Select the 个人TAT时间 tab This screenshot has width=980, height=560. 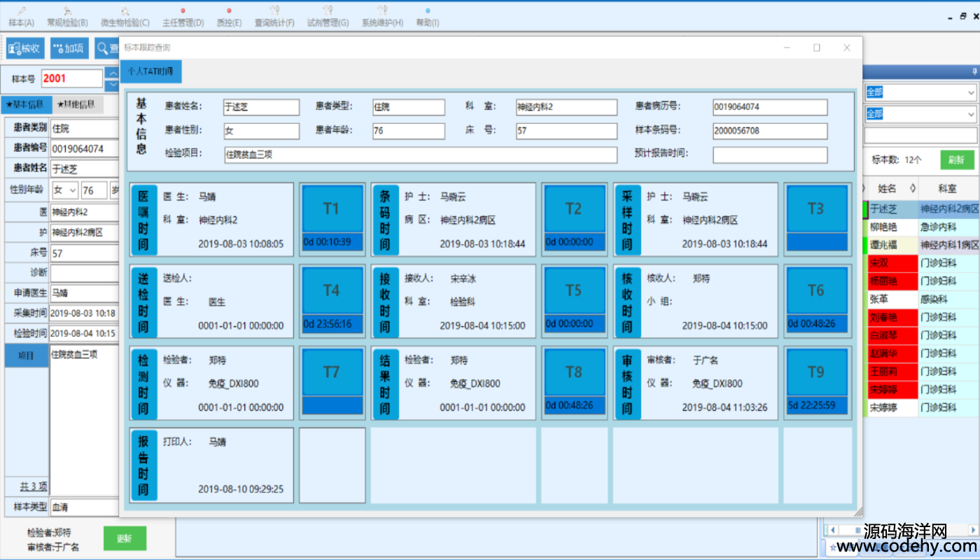tap(151, 71)
